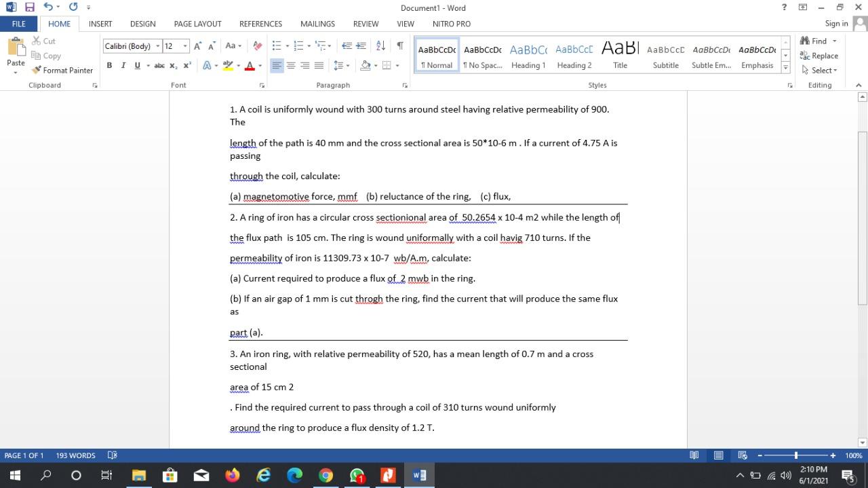Screen dimensions: 868x488
Task: Click the Sort icon in Paragraph group
Action: tap(380, 45)
